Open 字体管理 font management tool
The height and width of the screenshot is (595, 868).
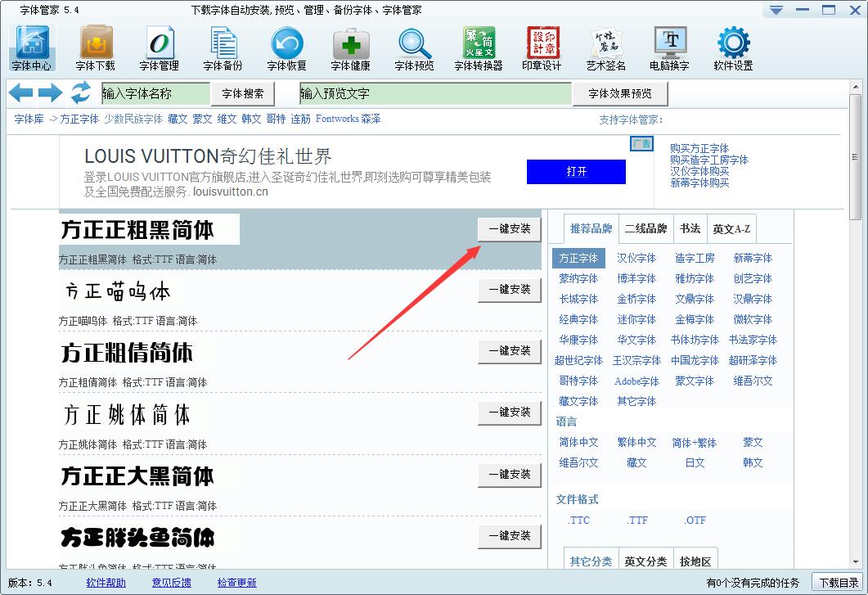click(x=159, y=47)
